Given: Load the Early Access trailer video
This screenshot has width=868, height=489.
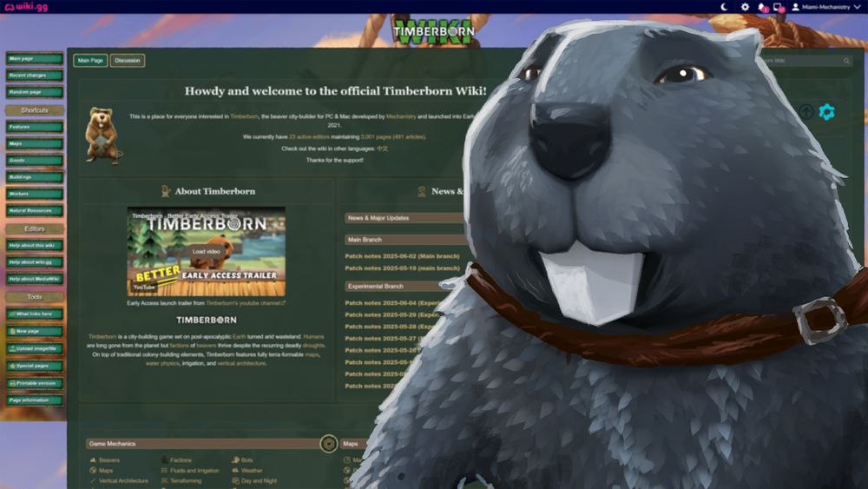Looking at the screenshot, I should point(206,251).
